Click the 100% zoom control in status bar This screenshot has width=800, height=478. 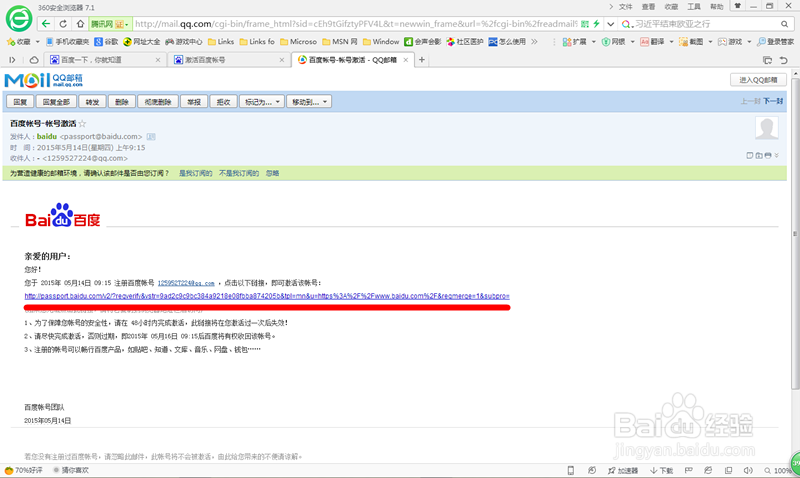pyautogui.click(x=778, y=470)
